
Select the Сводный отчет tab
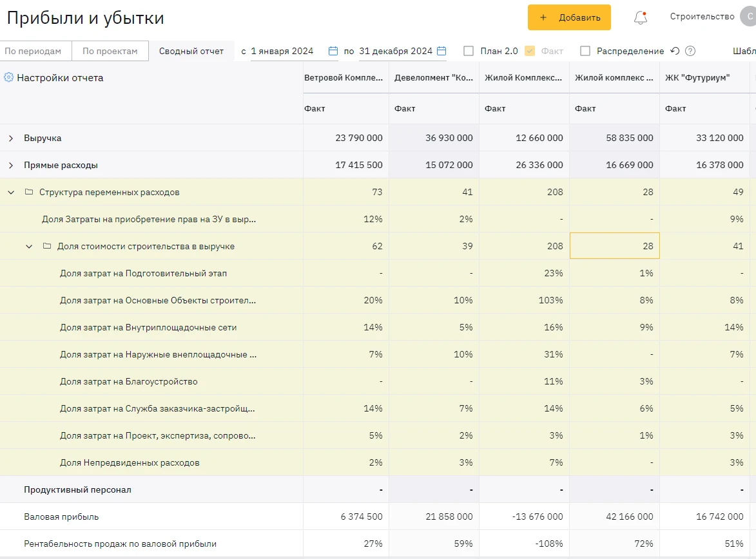[191, 51]
